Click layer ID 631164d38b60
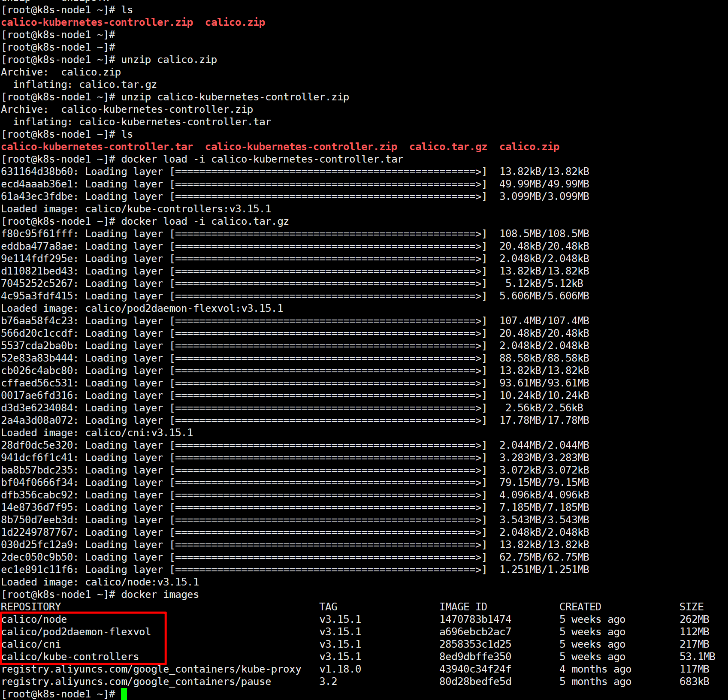Image resolution: width=728 pixels, height=700 pixels. tap(37, 172)
